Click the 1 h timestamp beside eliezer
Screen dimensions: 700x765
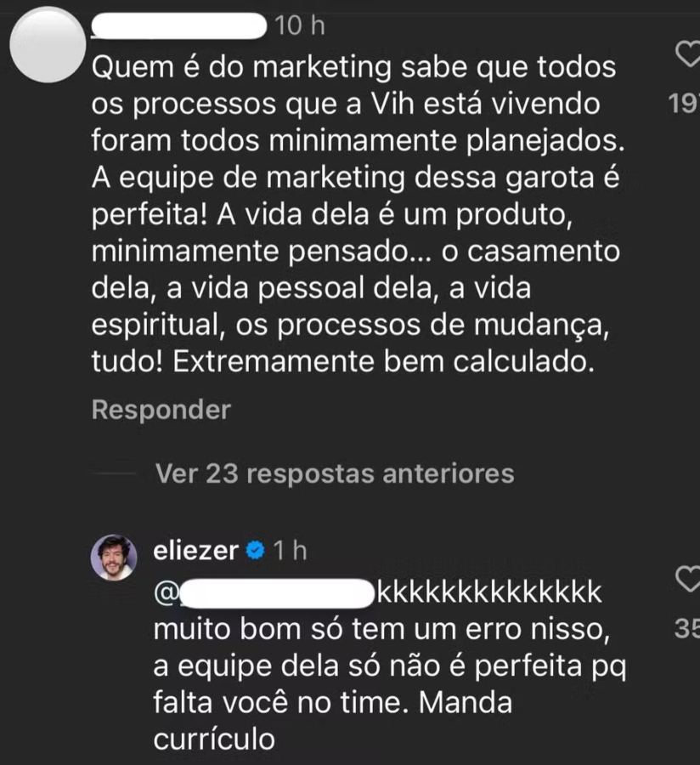[x=290, y=550]
